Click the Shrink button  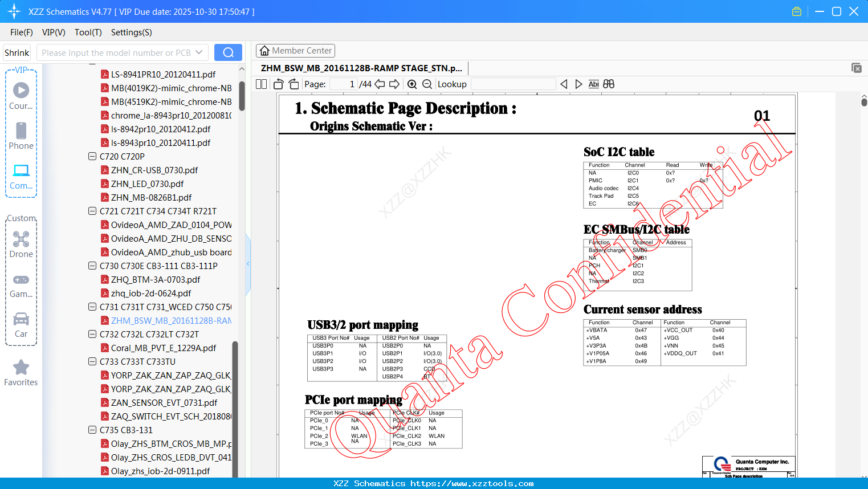click(17, 52)
